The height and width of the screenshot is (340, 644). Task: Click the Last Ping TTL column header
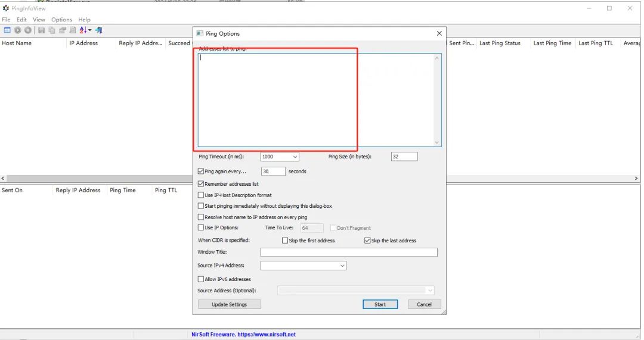pos(597,43)
